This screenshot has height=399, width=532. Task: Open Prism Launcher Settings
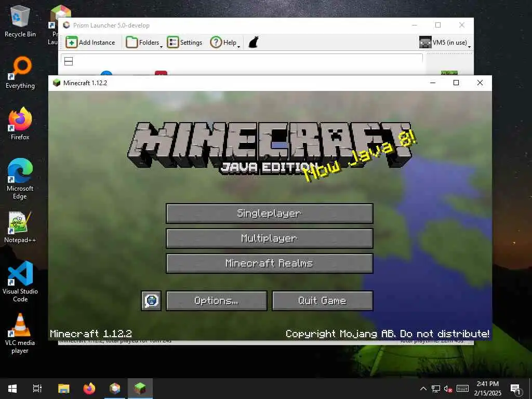pos(184,43)
